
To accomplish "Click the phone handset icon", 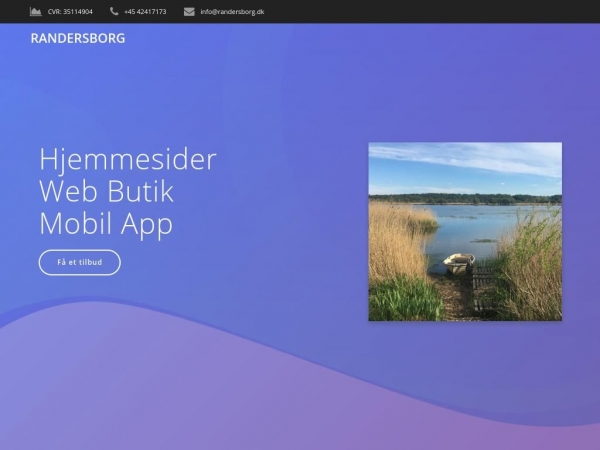I will [x=114, y=12].
